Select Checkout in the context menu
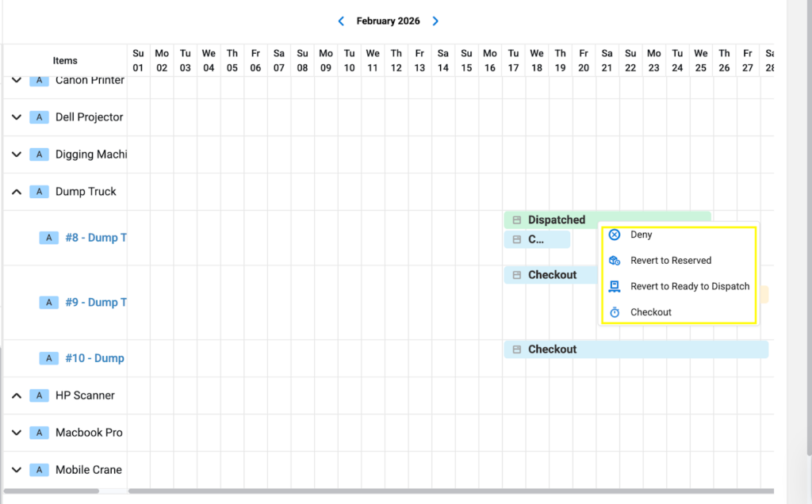812x504 pixels. pos(650,312)
